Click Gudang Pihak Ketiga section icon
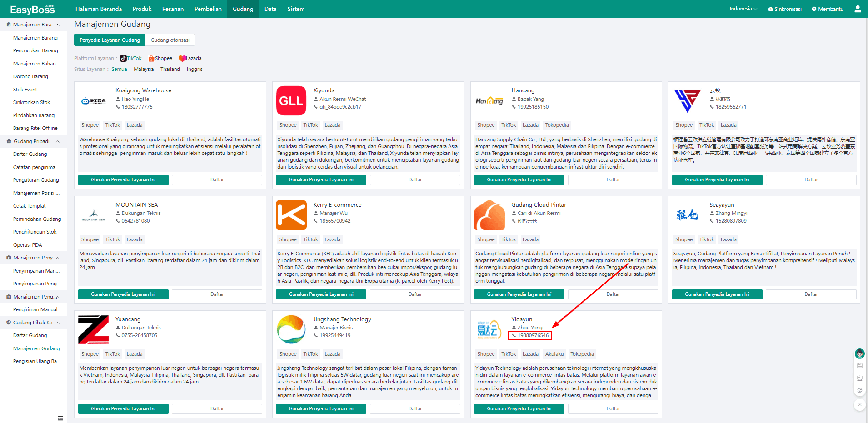This screenshot has width=868, height=423. click(9, 323)
